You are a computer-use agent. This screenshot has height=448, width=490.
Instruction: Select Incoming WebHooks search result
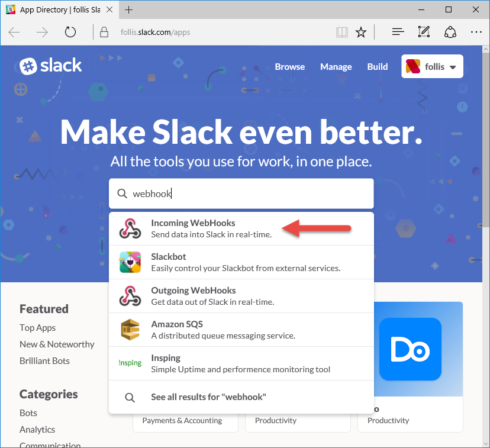(241, 228)
